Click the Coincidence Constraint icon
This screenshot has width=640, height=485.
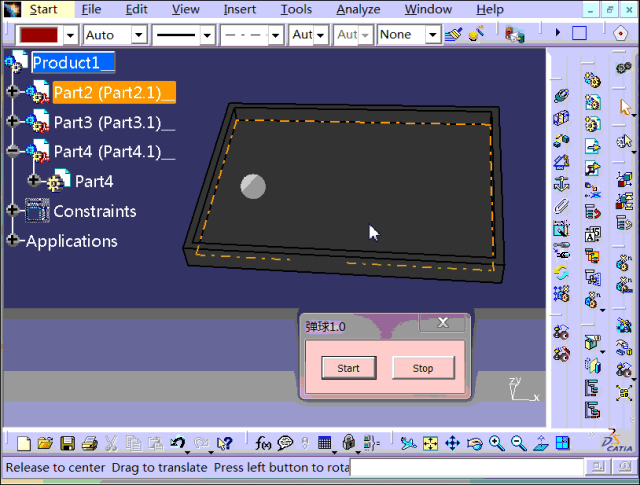pos(562,96)
